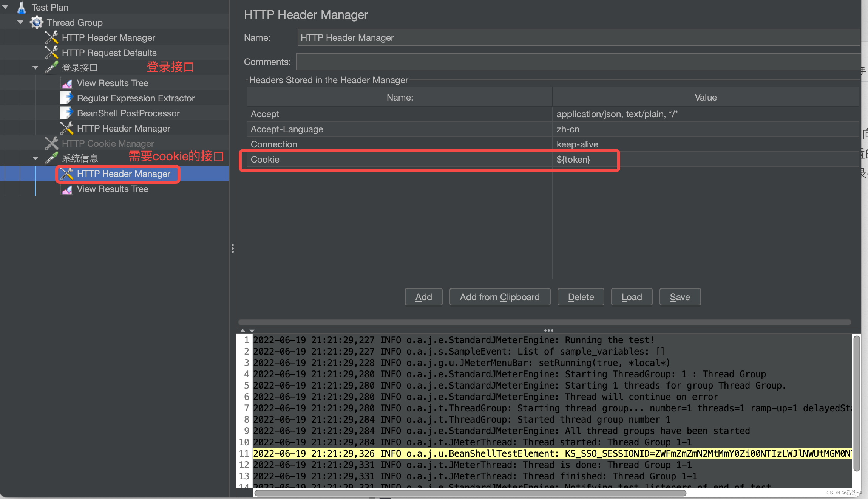
Task: Click the Delete header button
Action: click(581, 297)
